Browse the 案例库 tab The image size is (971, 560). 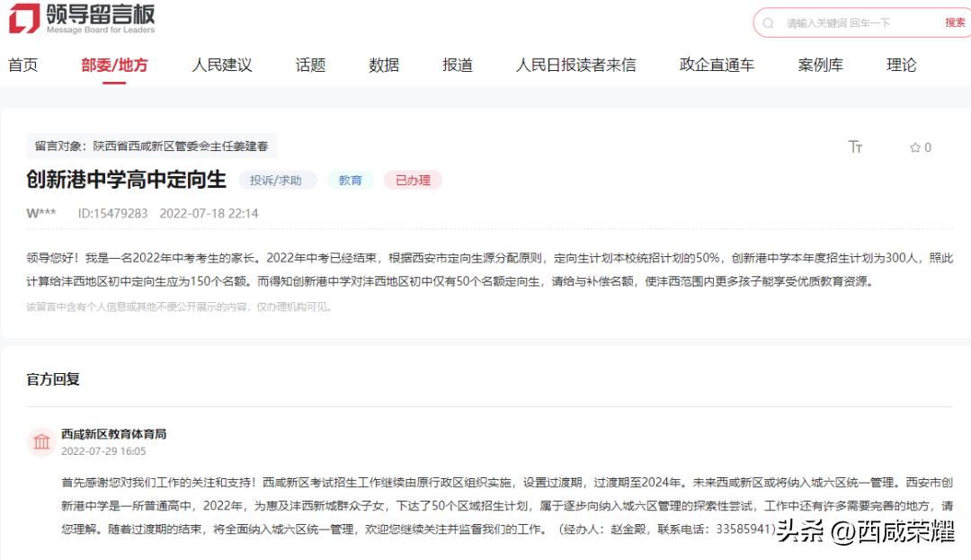click(x=819, y=64)
